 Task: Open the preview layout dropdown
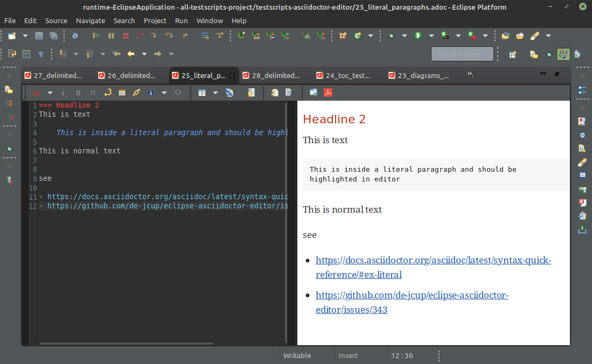215,93
